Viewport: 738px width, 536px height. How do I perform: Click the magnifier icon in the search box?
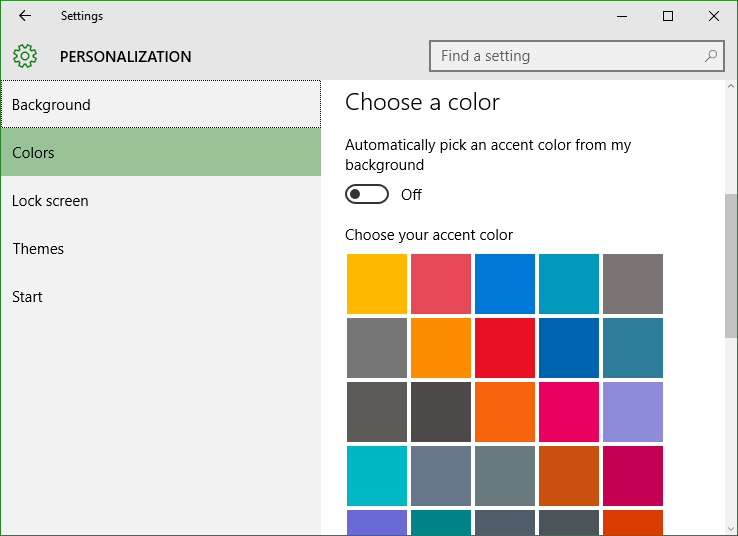(711, 56)
